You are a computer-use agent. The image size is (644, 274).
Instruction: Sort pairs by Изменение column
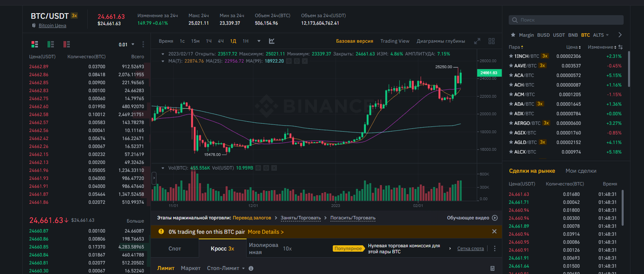coord(601,47)
